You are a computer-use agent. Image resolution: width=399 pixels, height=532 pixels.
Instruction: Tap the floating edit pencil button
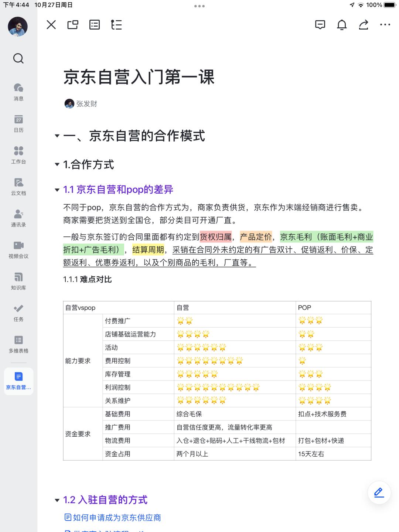(x=379, y=492)
